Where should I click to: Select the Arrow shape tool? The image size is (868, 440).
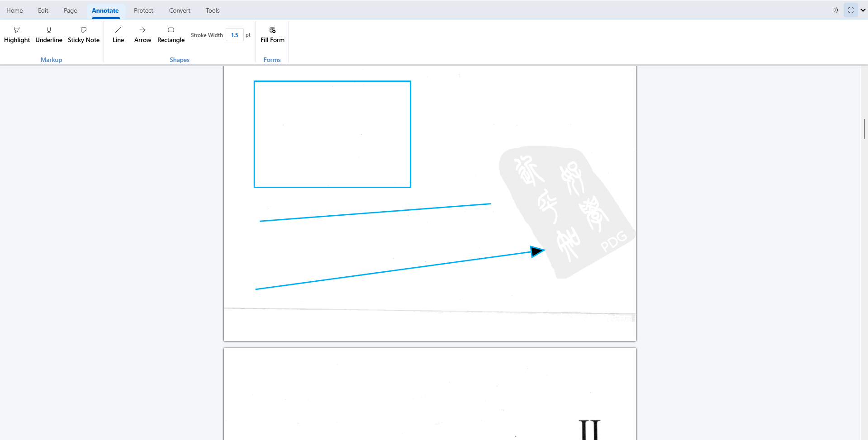142,35
